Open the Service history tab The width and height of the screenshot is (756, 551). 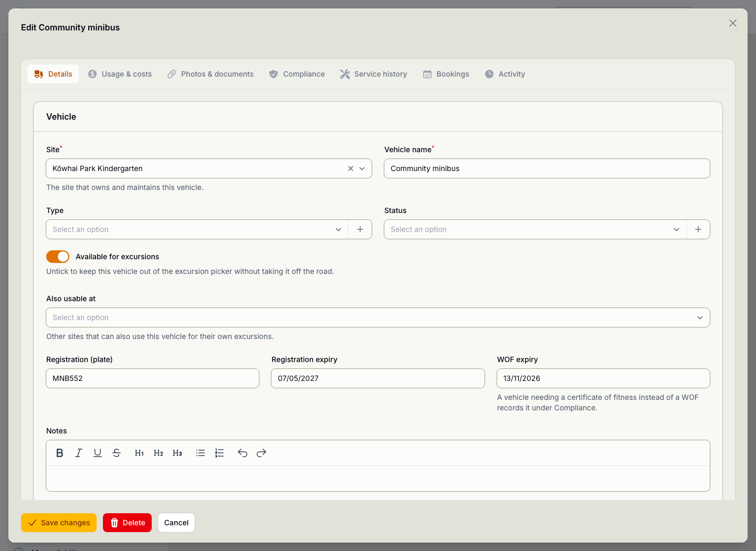tap(373, 74)
